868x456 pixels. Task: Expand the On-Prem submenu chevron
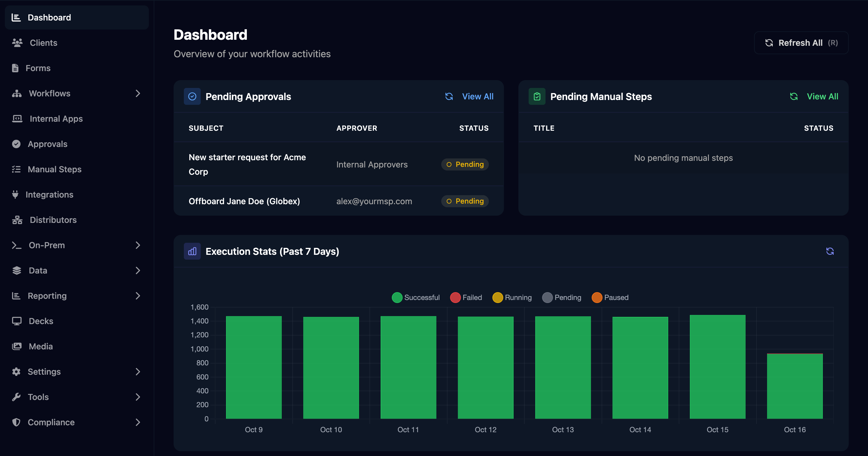[137, 245]
